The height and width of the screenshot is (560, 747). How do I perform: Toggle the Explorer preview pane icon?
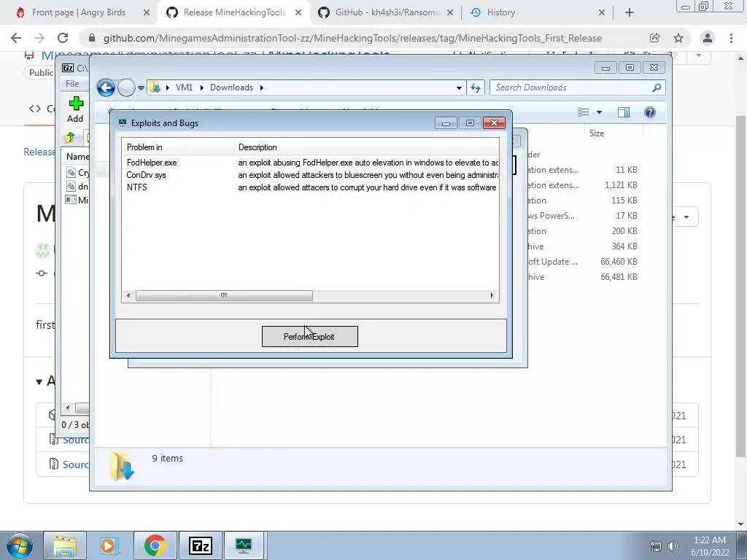point(623,112)
